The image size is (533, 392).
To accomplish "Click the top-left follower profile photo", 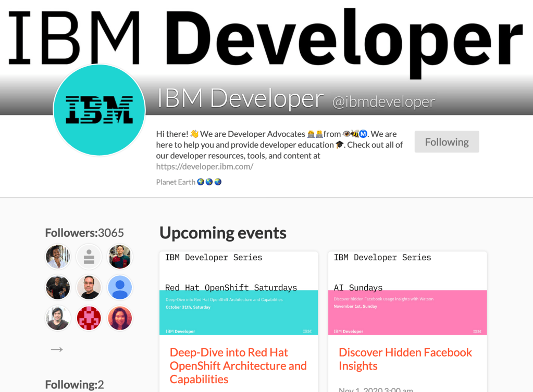I will pos(57,256).
